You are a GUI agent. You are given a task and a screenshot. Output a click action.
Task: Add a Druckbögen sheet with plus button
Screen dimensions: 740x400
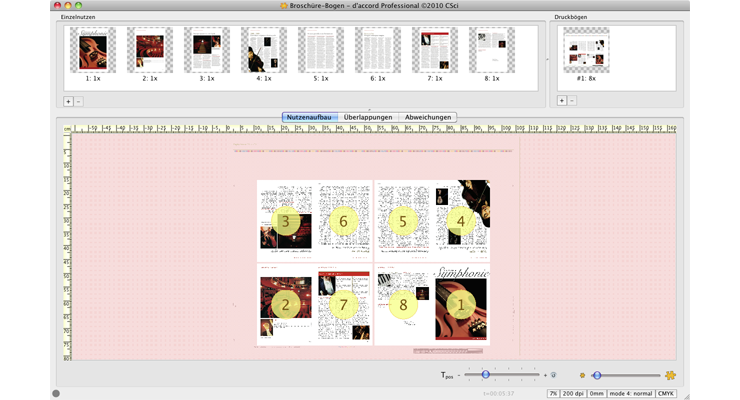click(x=562, y=100)
